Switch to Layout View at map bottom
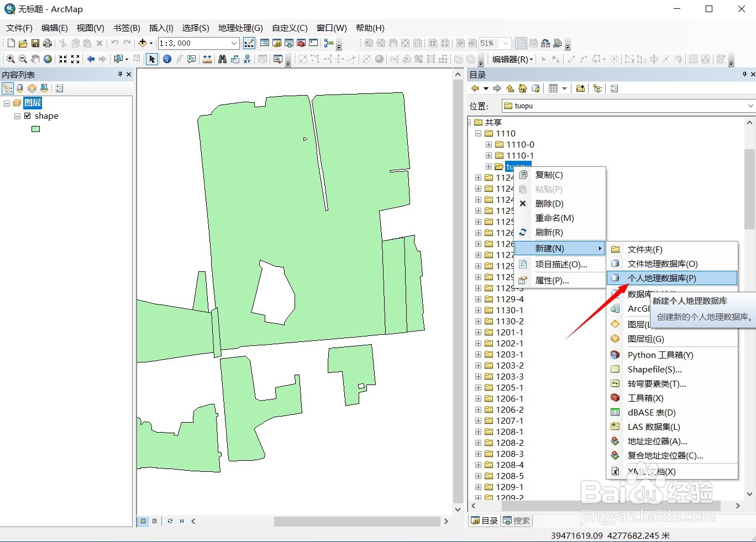The image size is (756, 542). [155, 521]
